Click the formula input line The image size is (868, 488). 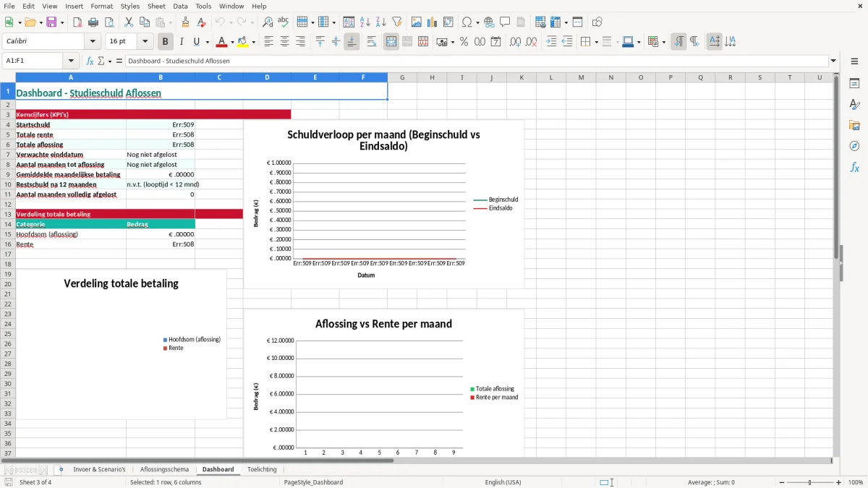point(476,61)
